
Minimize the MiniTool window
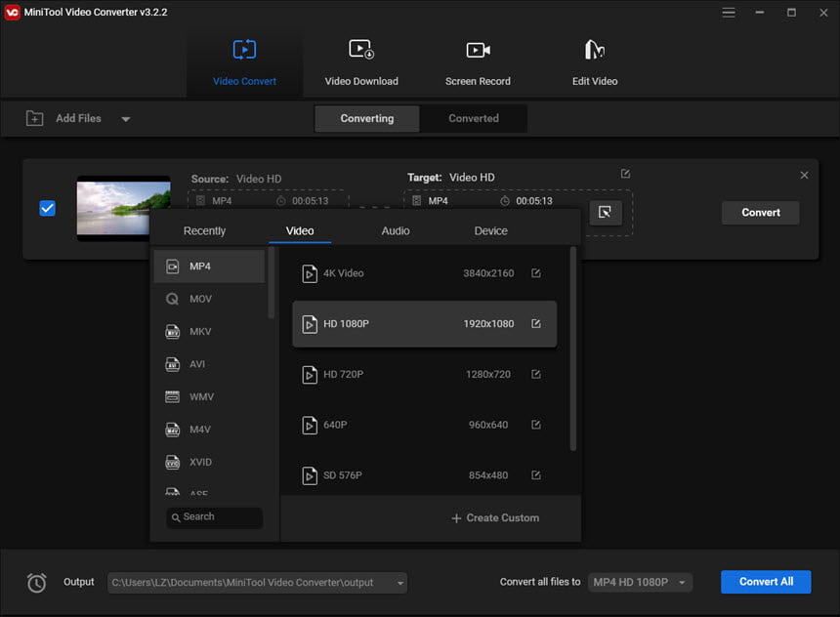(760, 13)
